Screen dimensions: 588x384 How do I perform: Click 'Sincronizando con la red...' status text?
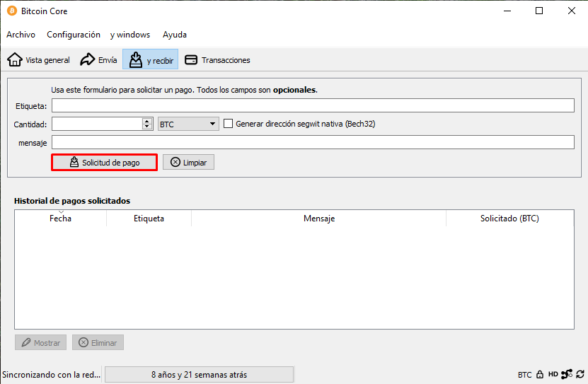pos(52,375)
